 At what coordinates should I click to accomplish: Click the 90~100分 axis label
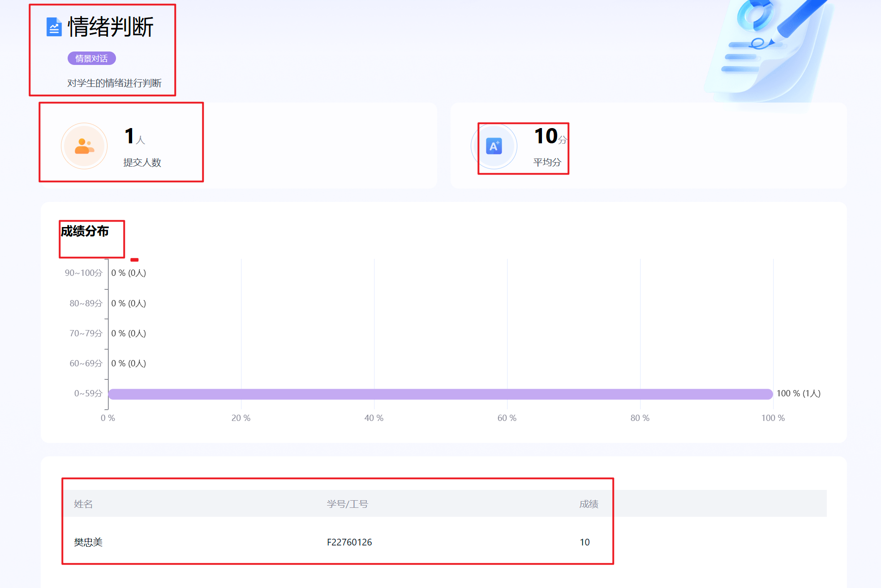point(83,273)
